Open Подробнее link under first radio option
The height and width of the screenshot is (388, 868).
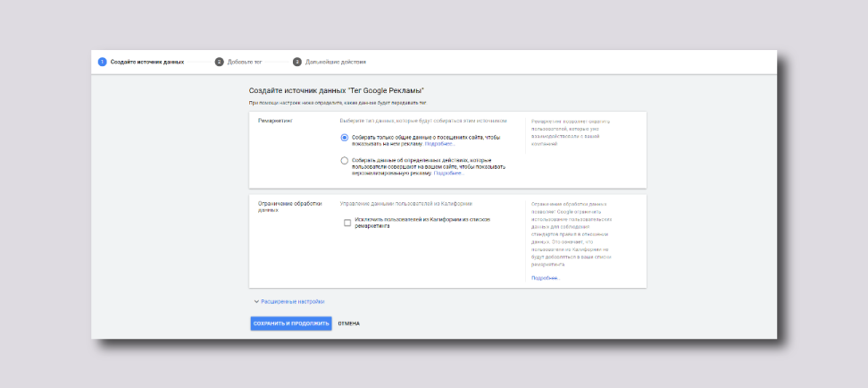point(440,144)
